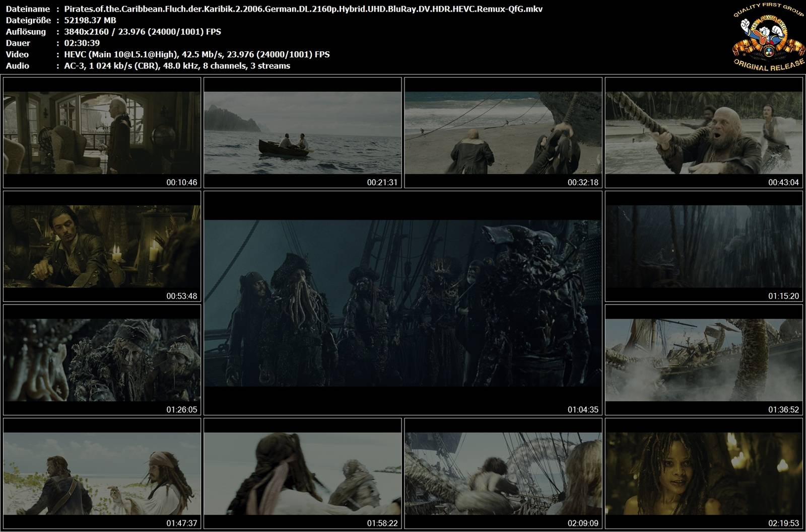This screenshot has height=532, width=806.
Task: Click the Dateiname label
Action: 28,9
